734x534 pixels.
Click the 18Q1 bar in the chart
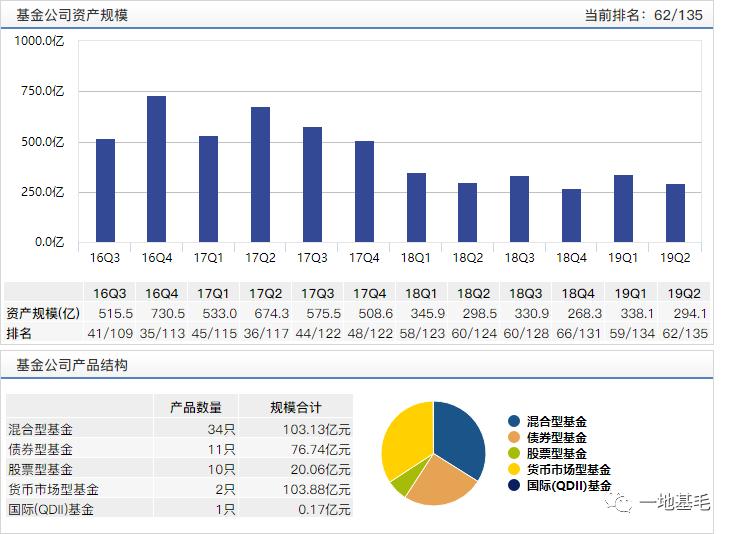[416, 207]
